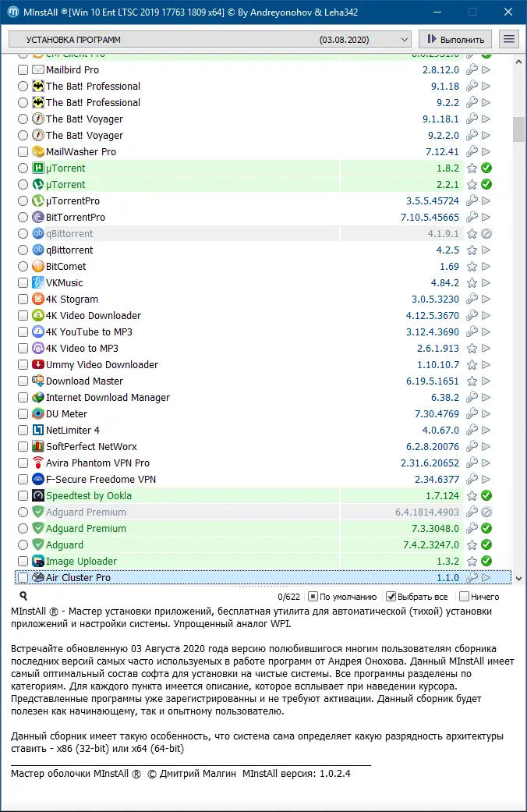Click the vertical scrollbar thumb
The image size is (527, 812).
(x=518, y=129)
